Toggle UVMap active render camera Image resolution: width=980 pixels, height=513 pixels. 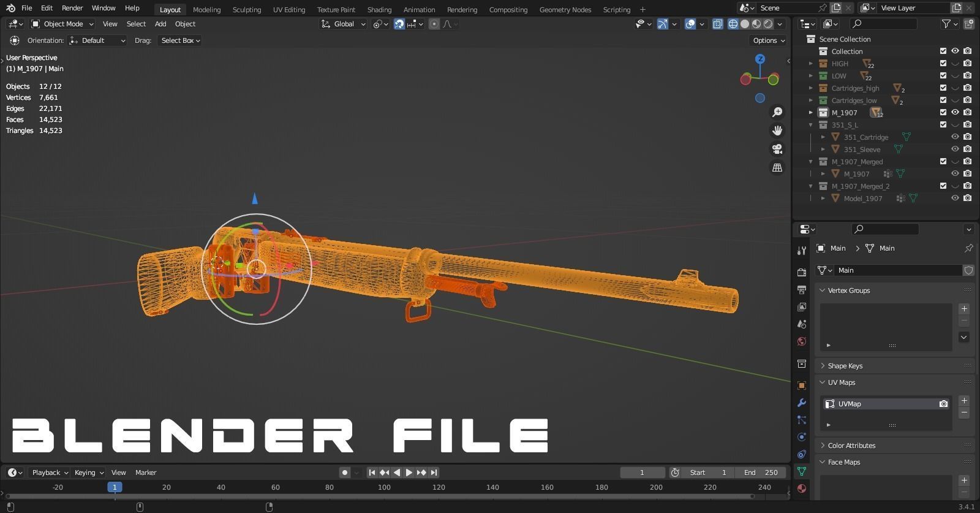943,404
